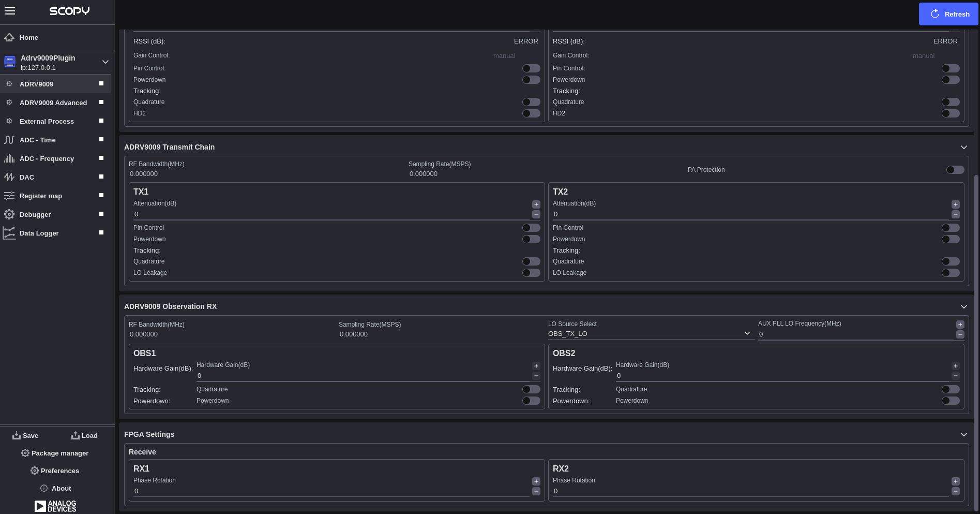The width and height of the screenshot is (980, 514).
Task: Toggle TX1 LO Leakage switch
Action: (x=531, y=273)
